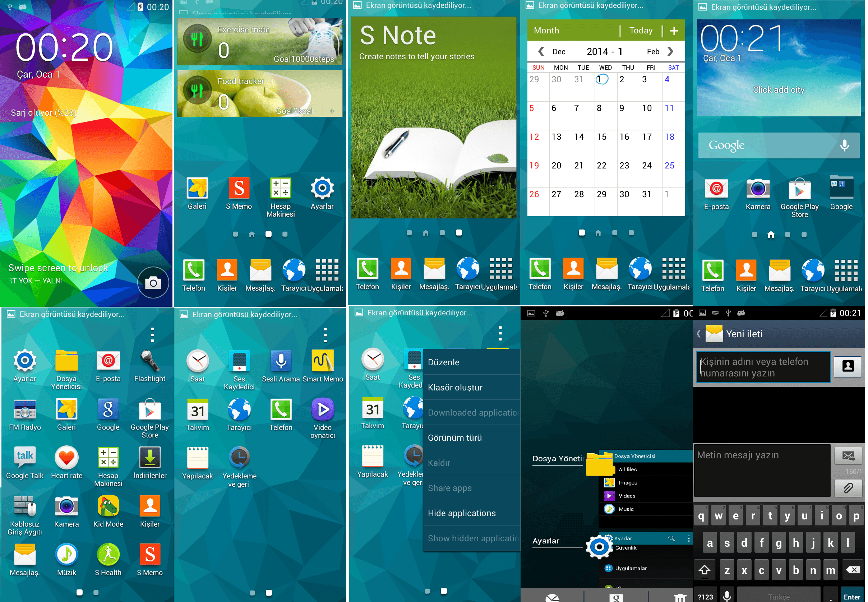The height and width of the screenshot is (602, 868).
Task: Open the Flashlight app icon
Action: (150, 361)
